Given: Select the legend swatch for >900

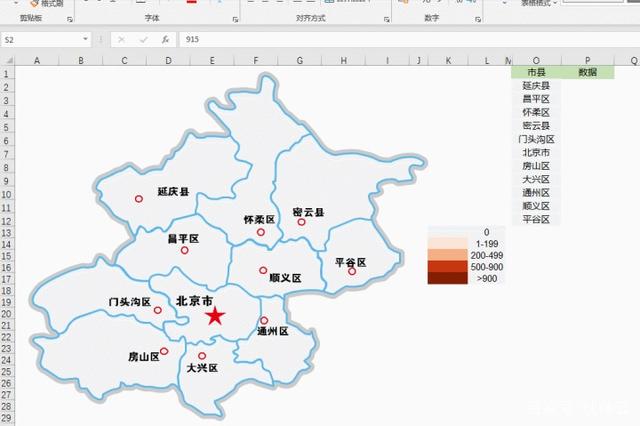Looking at the screenshot, I should click(447, 278).
